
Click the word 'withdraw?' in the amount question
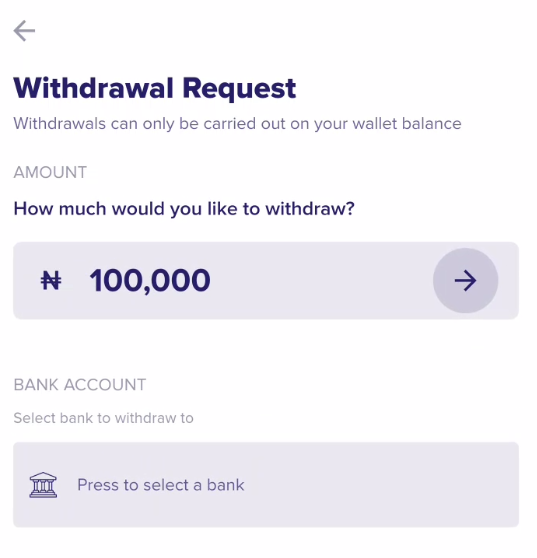310,209
